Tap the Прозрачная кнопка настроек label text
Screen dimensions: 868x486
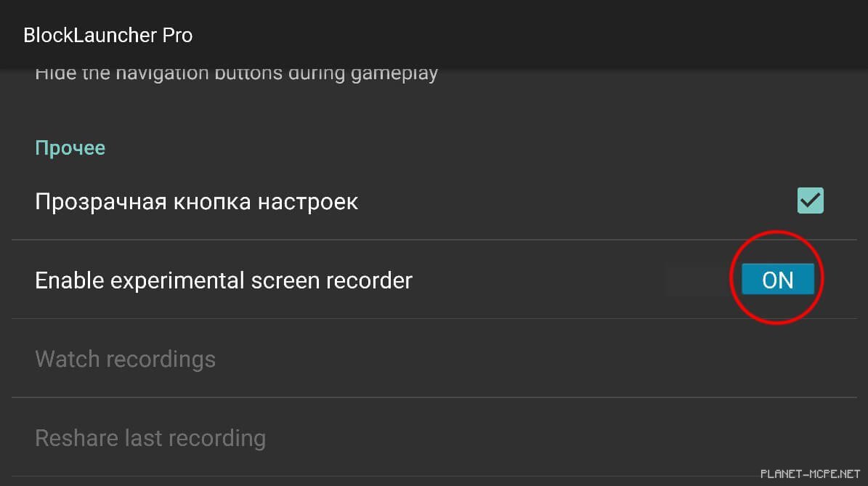point(196,201)
